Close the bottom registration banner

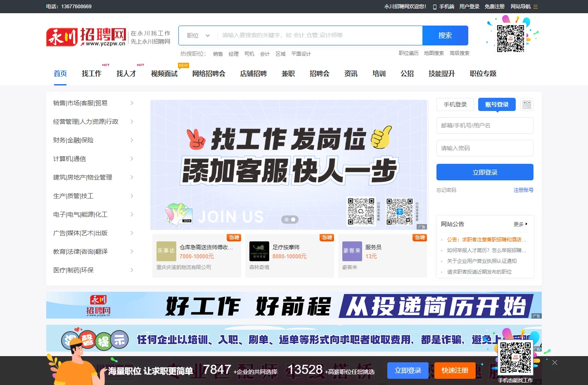coord(555,362)
